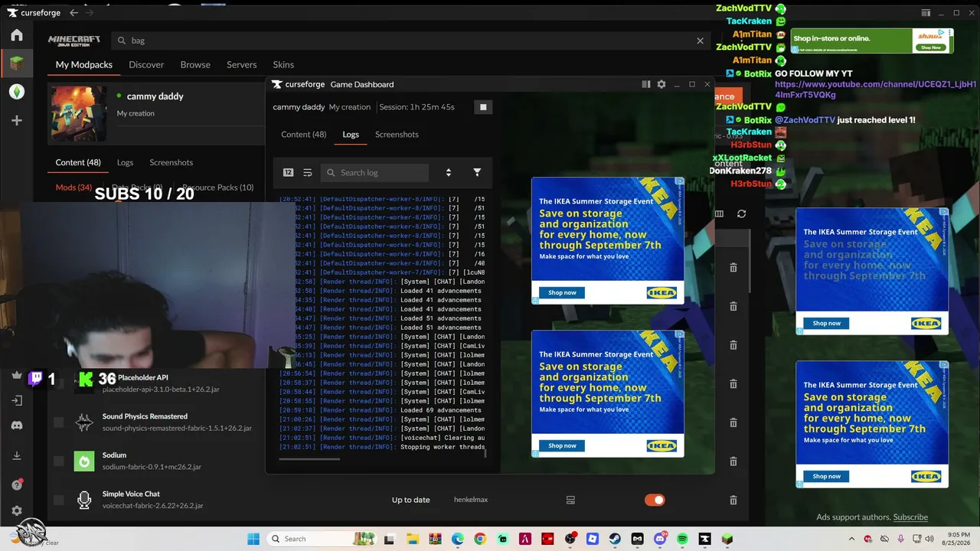The width and height of the screenshot is (980, 551).
Task: Show Resource Packs (10) list
Action: coord(217,187)
